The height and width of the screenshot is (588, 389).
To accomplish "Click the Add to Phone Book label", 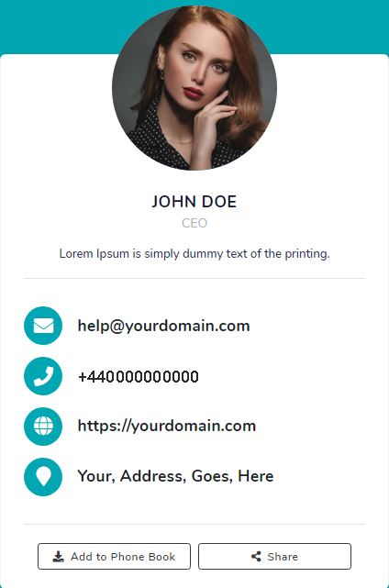I will [123, 557].
